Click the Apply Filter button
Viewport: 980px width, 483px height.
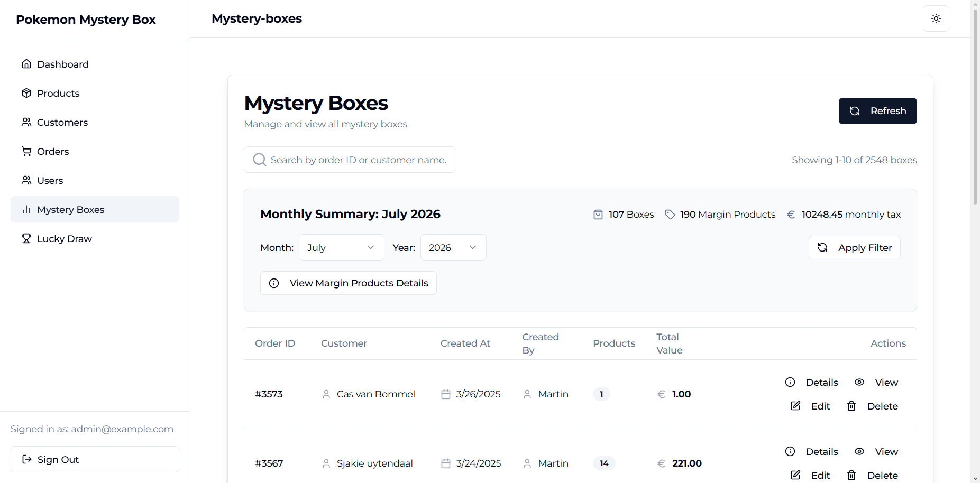(x=854, y=247)
